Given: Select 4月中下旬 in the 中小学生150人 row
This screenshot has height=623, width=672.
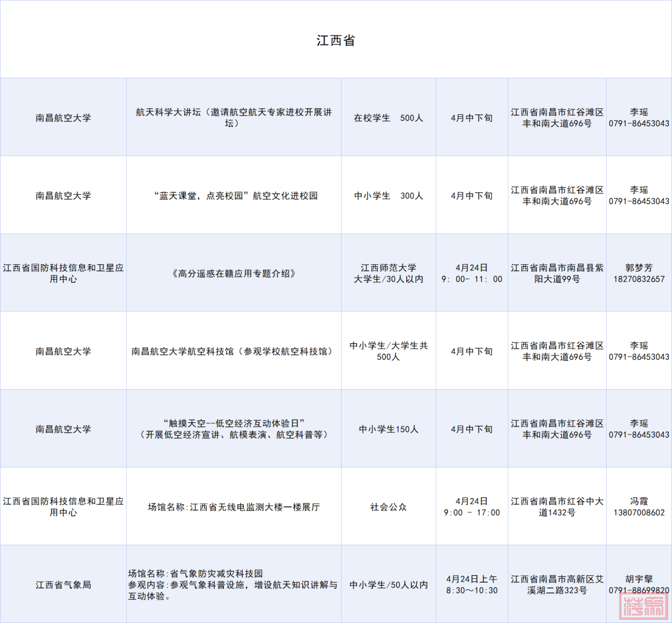Looking at the screenshot, I should point(472,429).
